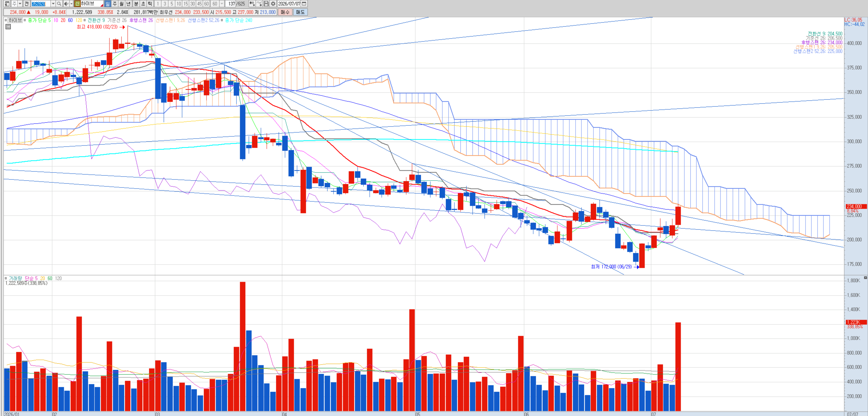Image resolution: width=868 pixels, height=416 pixels.
Task: Click the small square marker before 하이브 label
Action: 6,20
